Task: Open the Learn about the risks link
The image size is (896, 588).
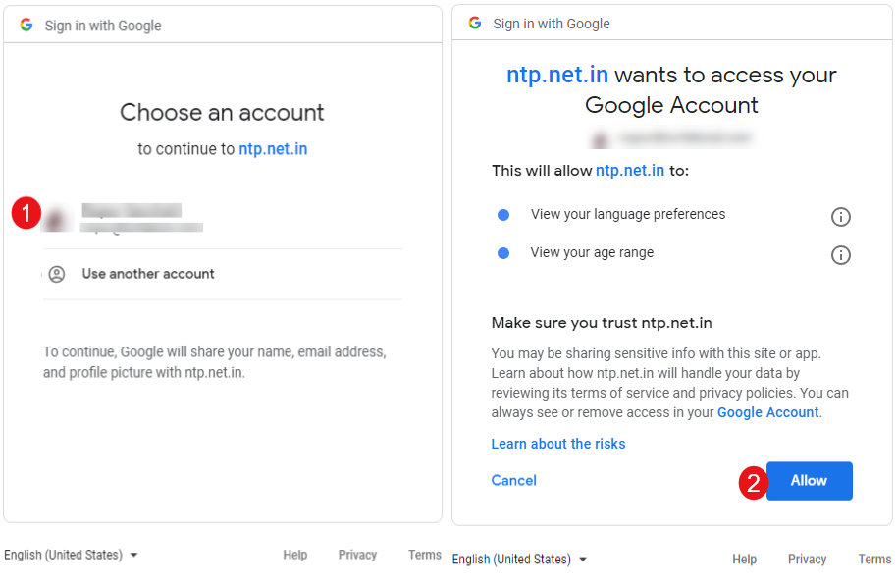Action: [557, 444]
